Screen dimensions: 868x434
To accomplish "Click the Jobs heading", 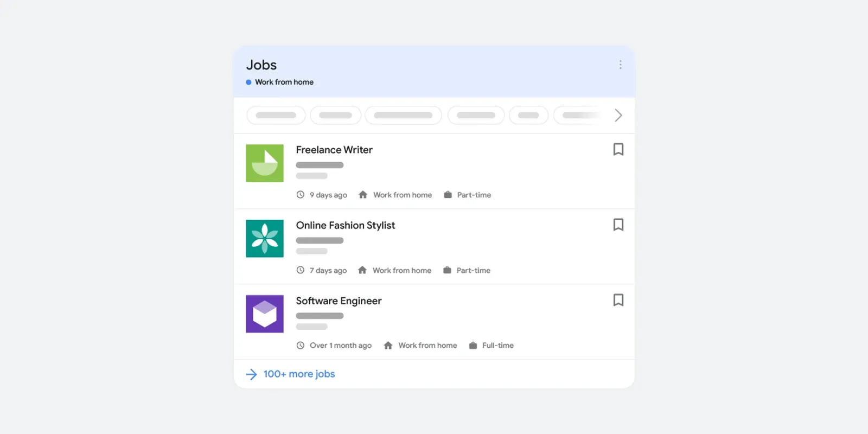I will (261, 65).
